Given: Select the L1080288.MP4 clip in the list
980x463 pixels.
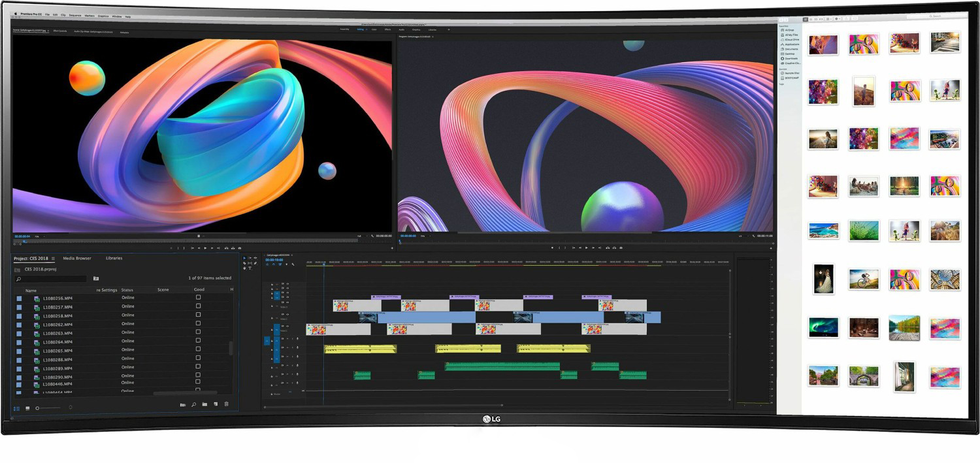Looking at the screenshot, I should [x=57, y=360].
